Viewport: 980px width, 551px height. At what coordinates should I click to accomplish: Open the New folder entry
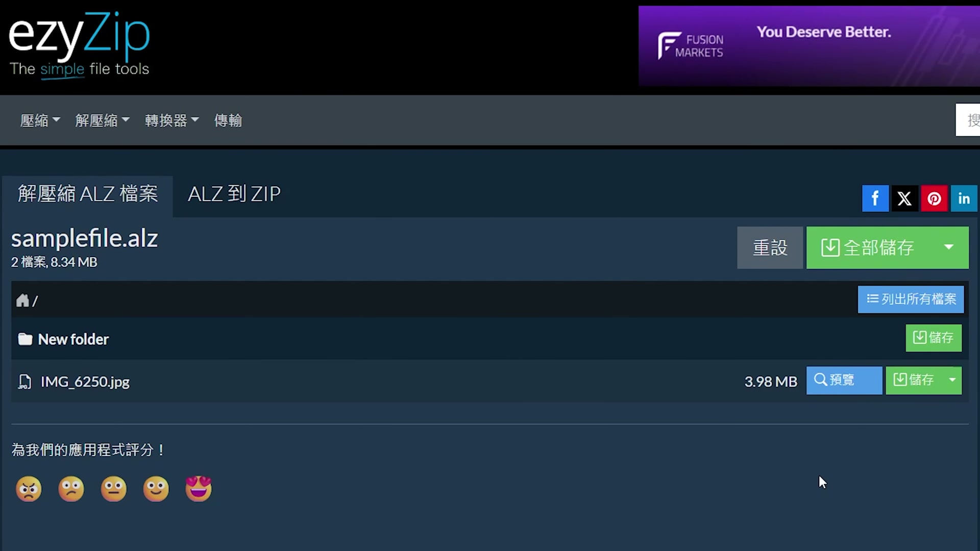(x=73, y=339)
